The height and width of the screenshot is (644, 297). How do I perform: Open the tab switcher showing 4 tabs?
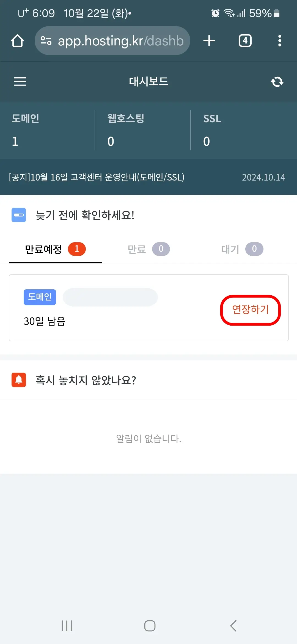point(245,40)
